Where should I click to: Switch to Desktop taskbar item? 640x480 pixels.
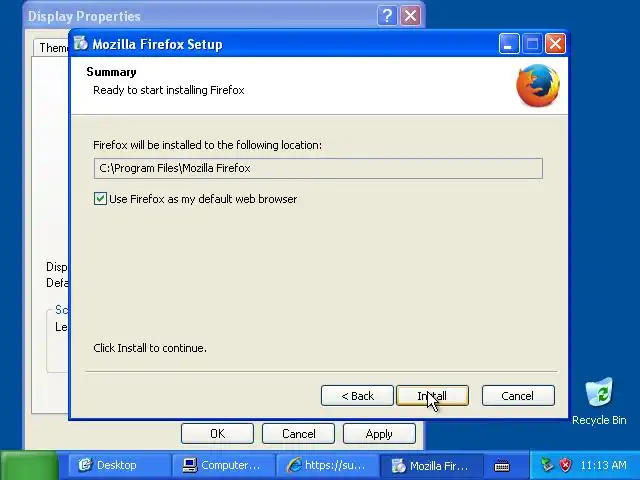tap(118, 465)
